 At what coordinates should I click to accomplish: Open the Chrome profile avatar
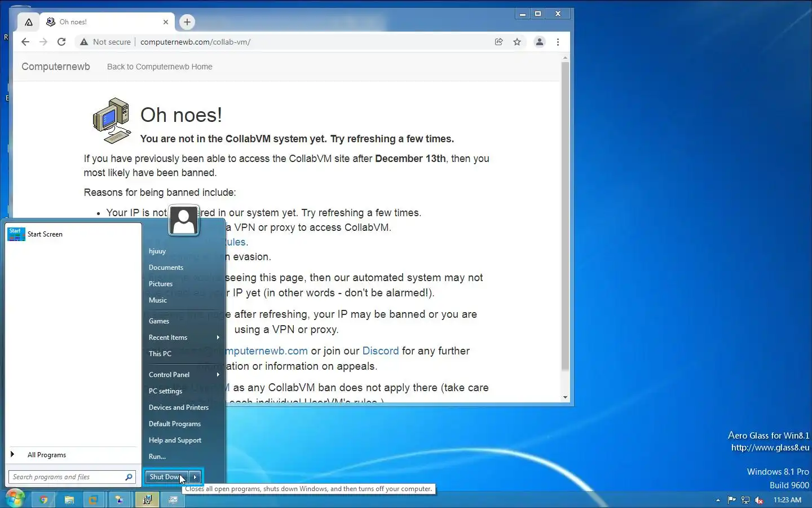(x=540, y=42)
